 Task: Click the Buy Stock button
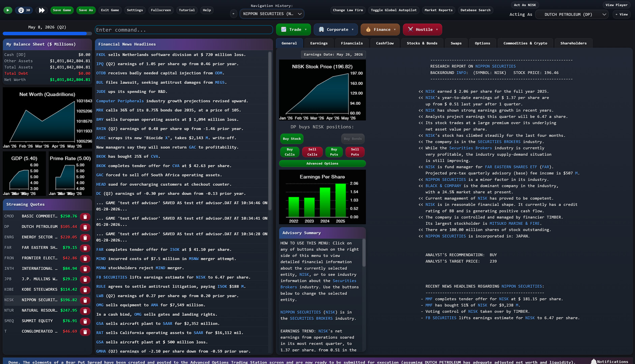coord(291,139)
